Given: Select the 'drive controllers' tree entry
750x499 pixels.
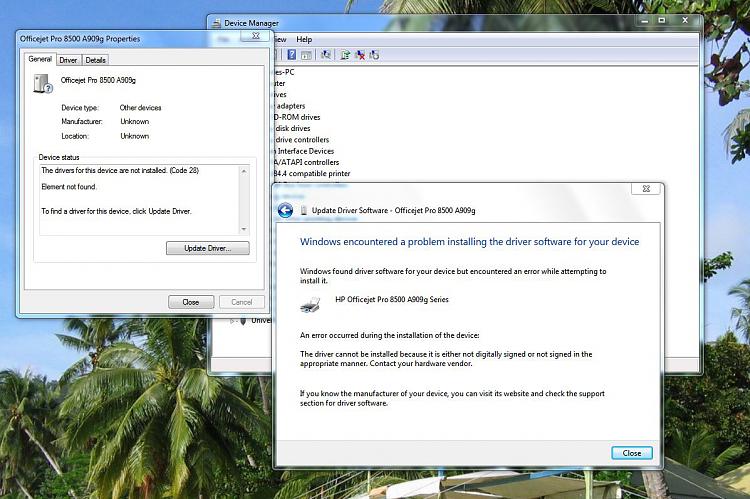Looking at the screenshot, I should coord(302,140).
